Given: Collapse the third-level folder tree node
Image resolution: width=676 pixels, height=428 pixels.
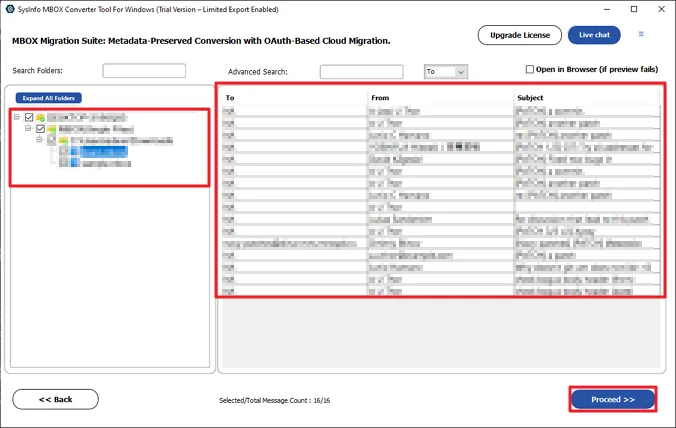Looking at the screenshot, I should [x=40, y=139].
